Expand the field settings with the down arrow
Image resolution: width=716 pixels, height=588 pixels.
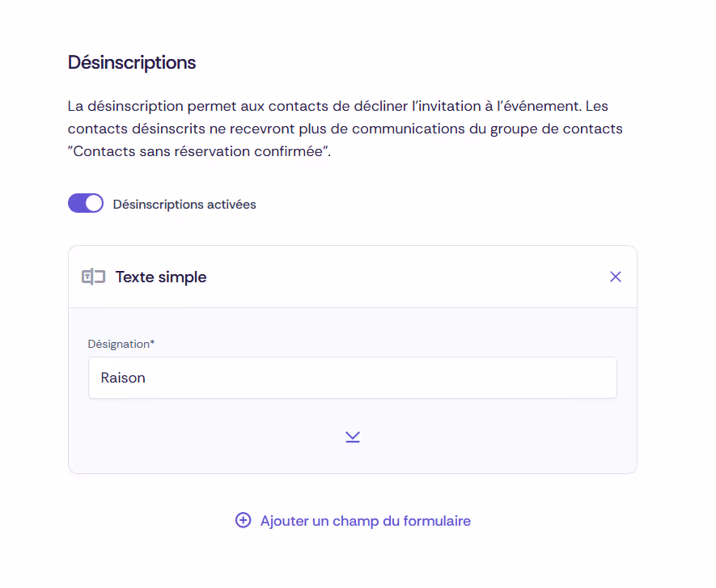352,436
